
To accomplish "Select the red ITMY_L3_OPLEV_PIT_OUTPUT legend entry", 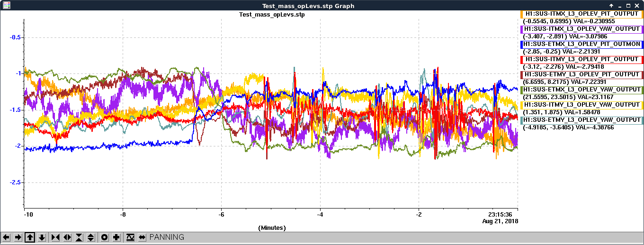I will pyautogui.click(x=582, y=60).
